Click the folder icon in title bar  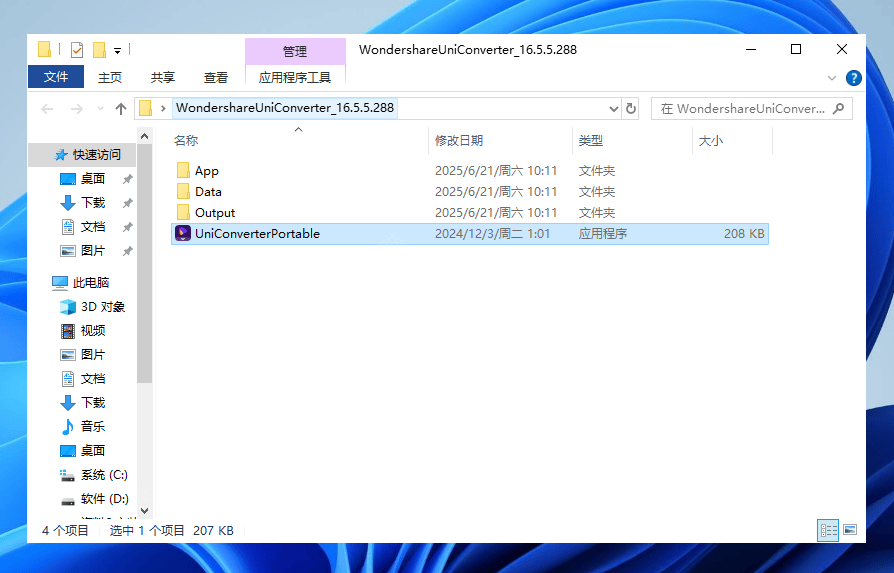[x=44, y=50]
